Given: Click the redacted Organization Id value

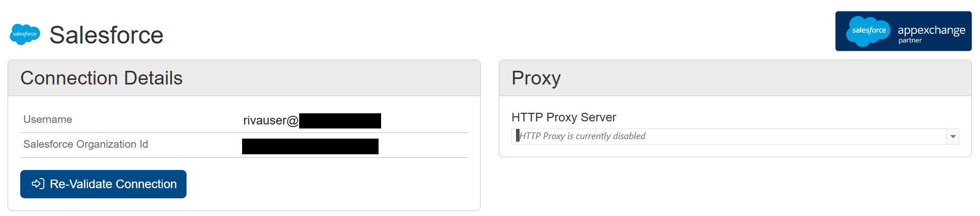Looking at the screenshot, I should [x=310, y=146].
